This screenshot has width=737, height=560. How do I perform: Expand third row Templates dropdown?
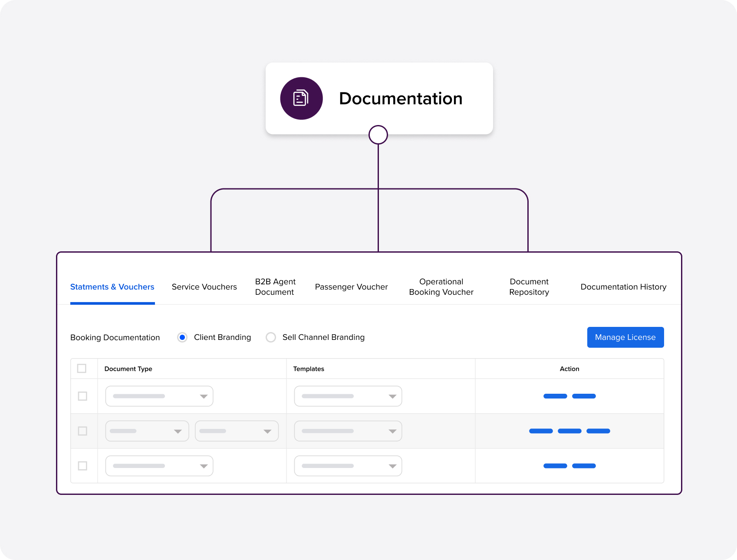pos(348,466)
